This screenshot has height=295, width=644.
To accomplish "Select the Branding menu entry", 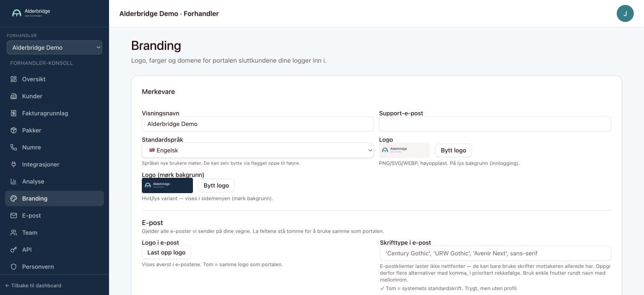I will (55, 198).
